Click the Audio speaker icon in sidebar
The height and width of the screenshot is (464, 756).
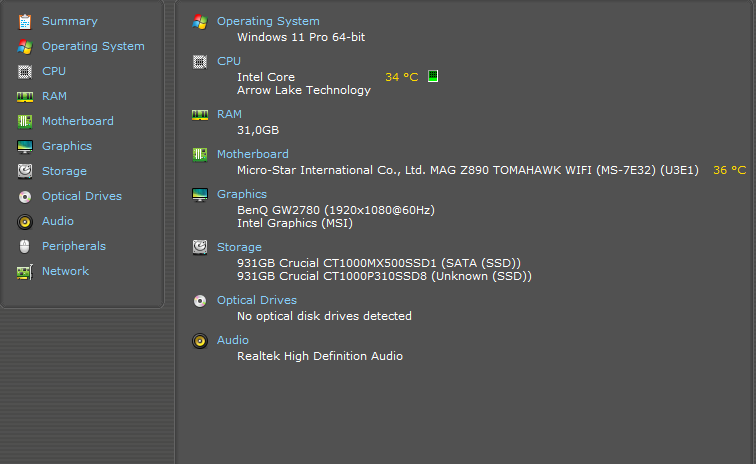(x=25, y=221)
